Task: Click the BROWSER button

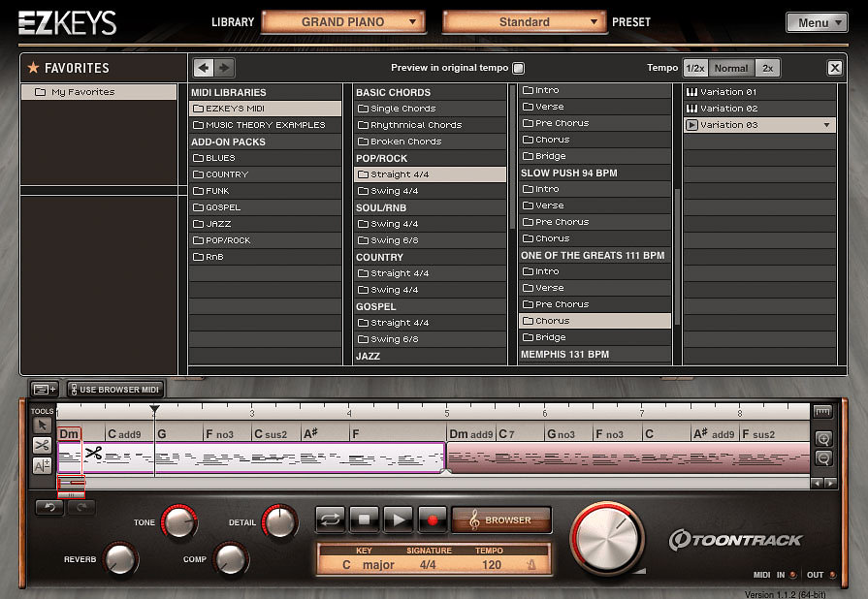Action: click(501, 520)
